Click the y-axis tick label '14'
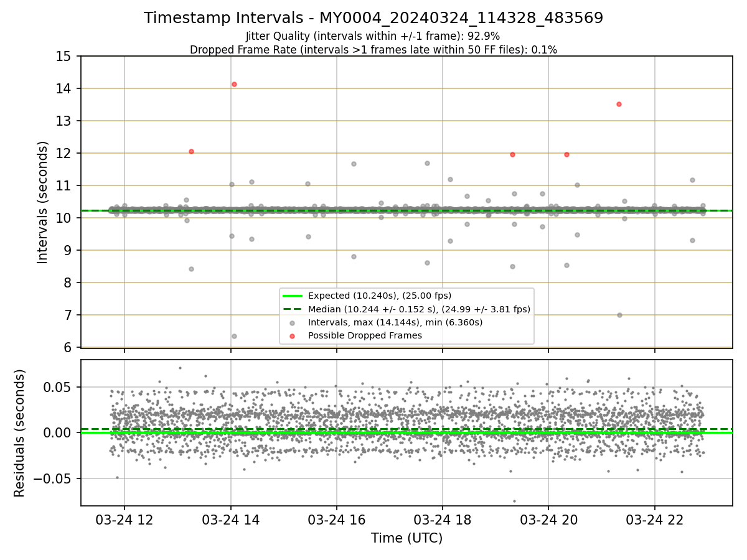The width and height of the screenshot is (747, 560). (64, 89)
